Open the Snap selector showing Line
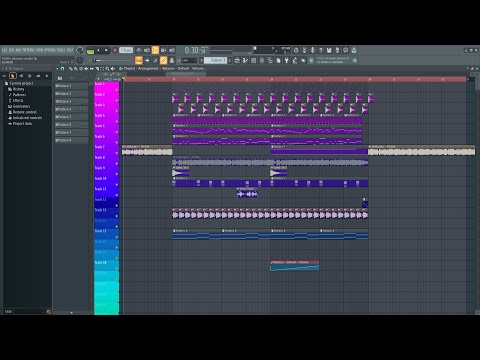 (x=189, y=60)
